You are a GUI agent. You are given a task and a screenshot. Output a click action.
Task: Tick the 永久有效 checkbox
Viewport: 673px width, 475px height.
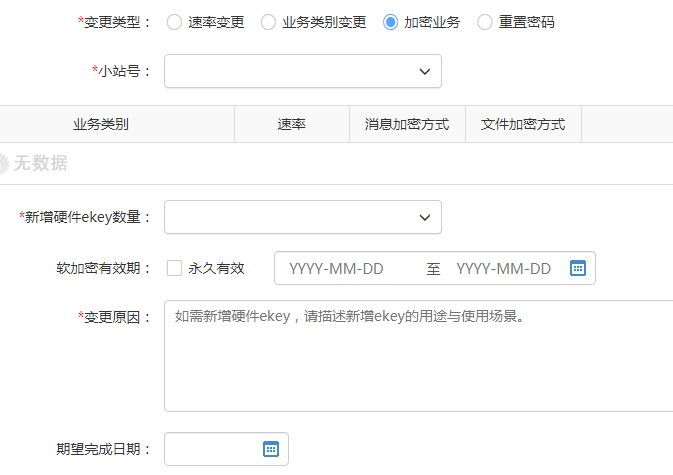click(x=174, y=268)
